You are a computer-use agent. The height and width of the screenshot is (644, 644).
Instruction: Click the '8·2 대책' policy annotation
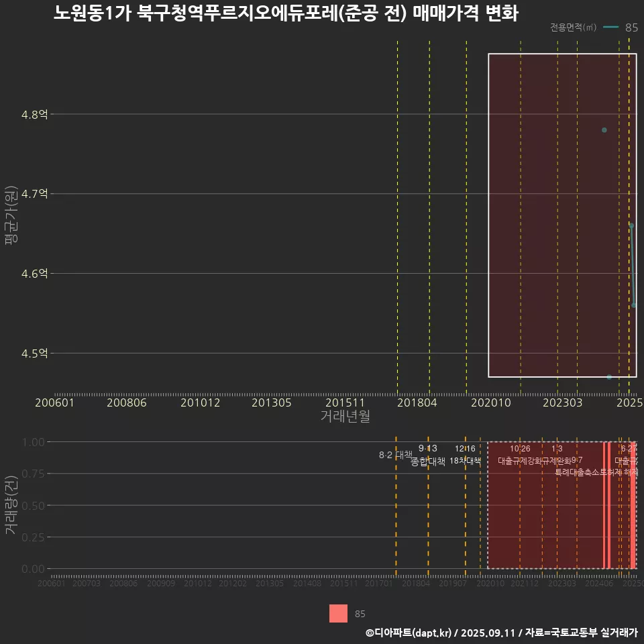(396, 455)
